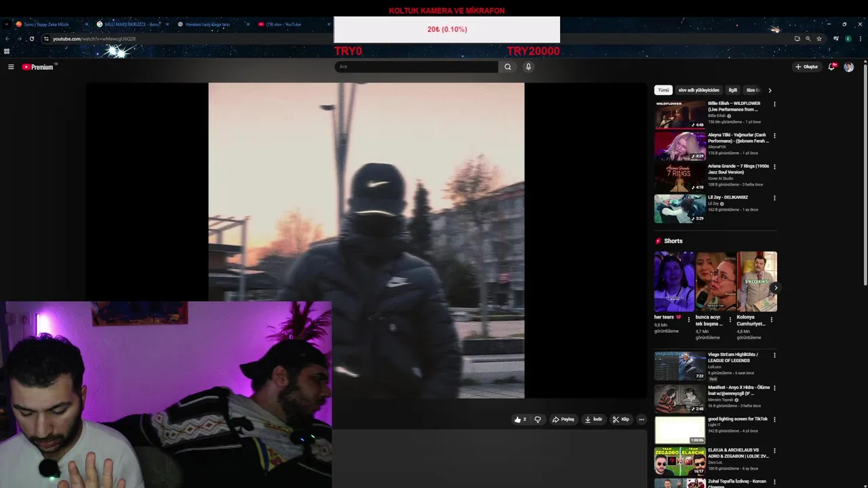Close the Havalani Lady Gaga tab
This screenshot has height=488, width=868.
pos(248,24)
